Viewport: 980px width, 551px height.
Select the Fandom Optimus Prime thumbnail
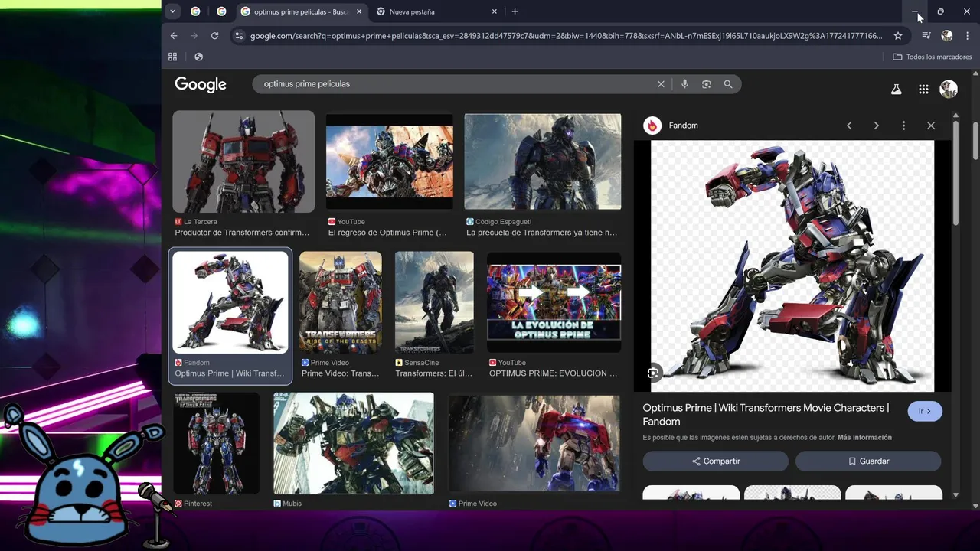pyautogui.click(x=230, y=302)
